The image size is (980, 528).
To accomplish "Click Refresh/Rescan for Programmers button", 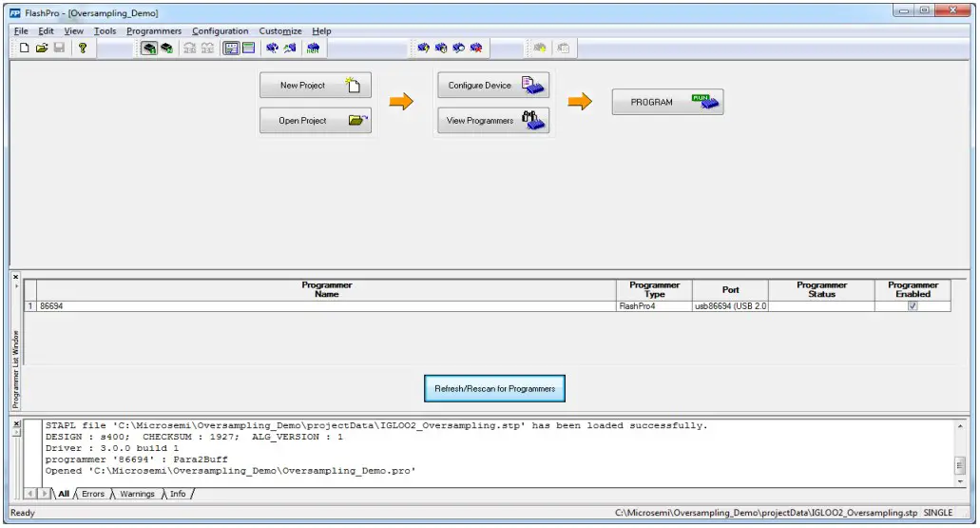I will (494, 388).
